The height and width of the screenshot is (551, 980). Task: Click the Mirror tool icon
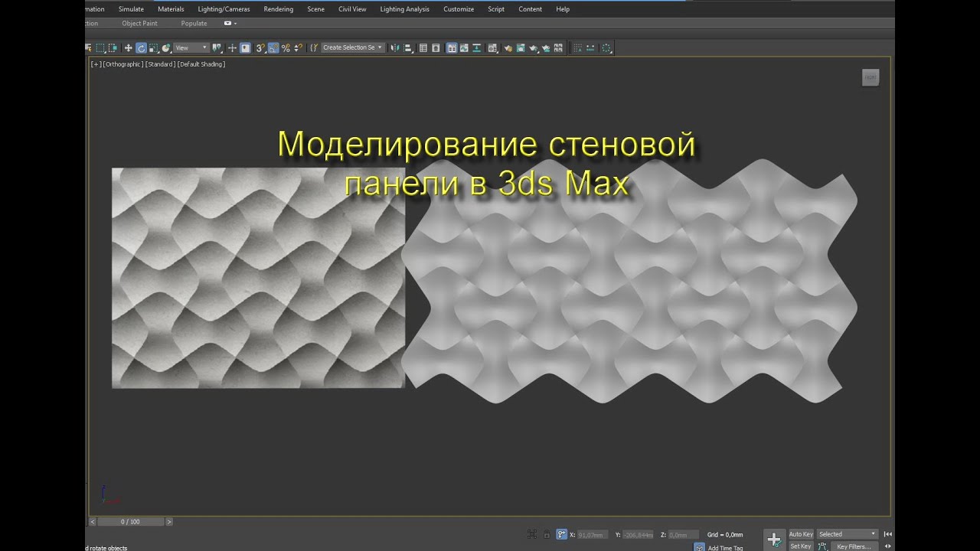coord(394,47)
